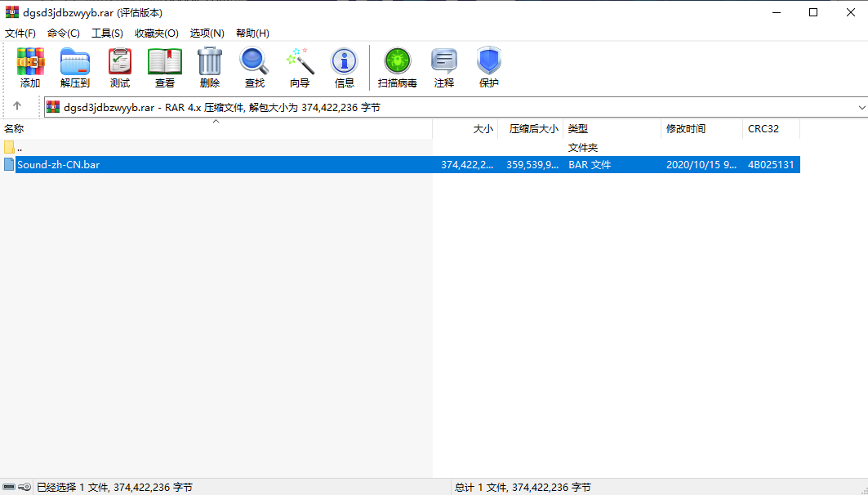Open the 命令(C) menu
This screenshot has width=868, height=495.
pos(64,33)
